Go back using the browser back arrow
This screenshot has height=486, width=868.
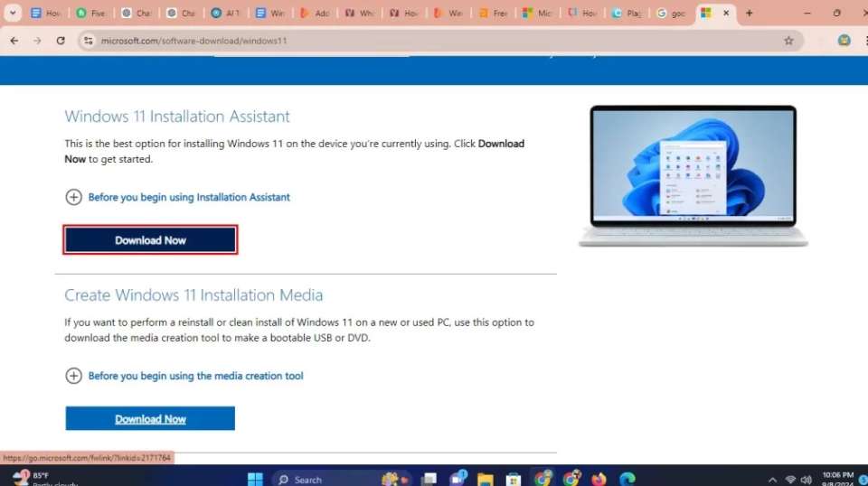tap(14, 41)
